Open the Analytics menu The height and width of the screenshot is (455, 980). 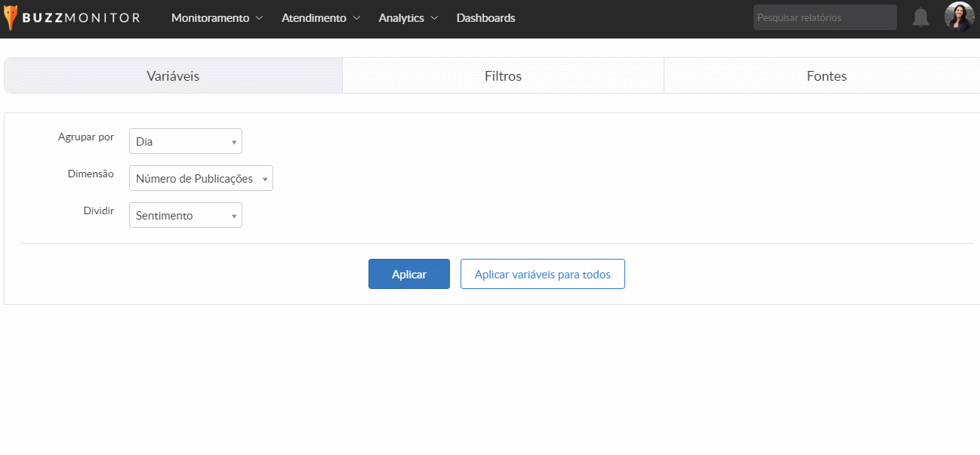pos(401,18)
